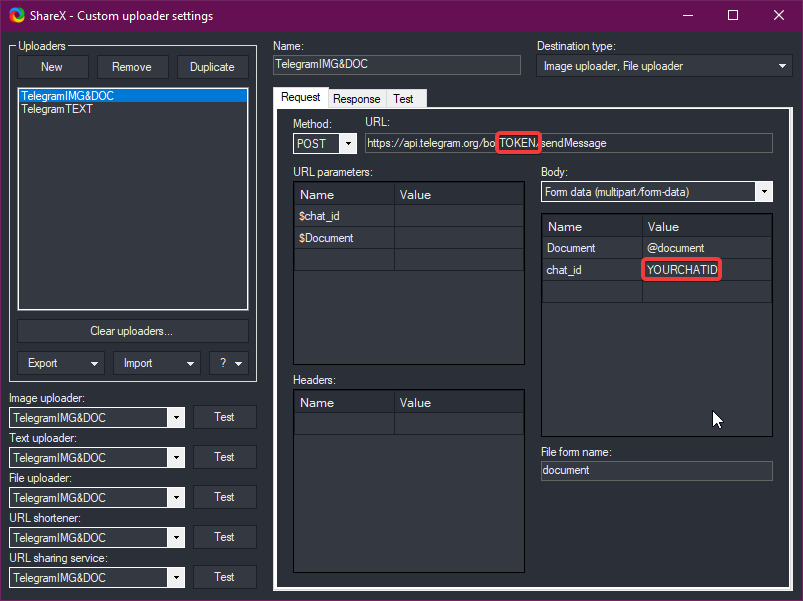Test the URL sharing service
The width and height of the screenshot is (803, 601).
pyautogui.click(x=225, y=577)
